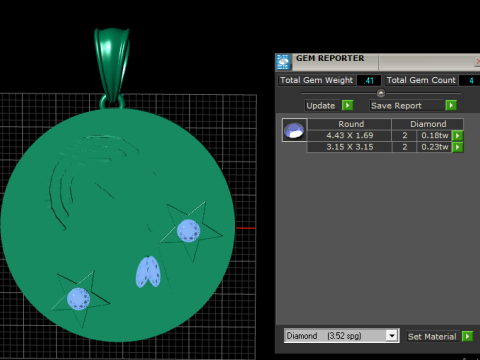Click the Set Material button
The width and height of the screenshot is (480, 360).
433,337
